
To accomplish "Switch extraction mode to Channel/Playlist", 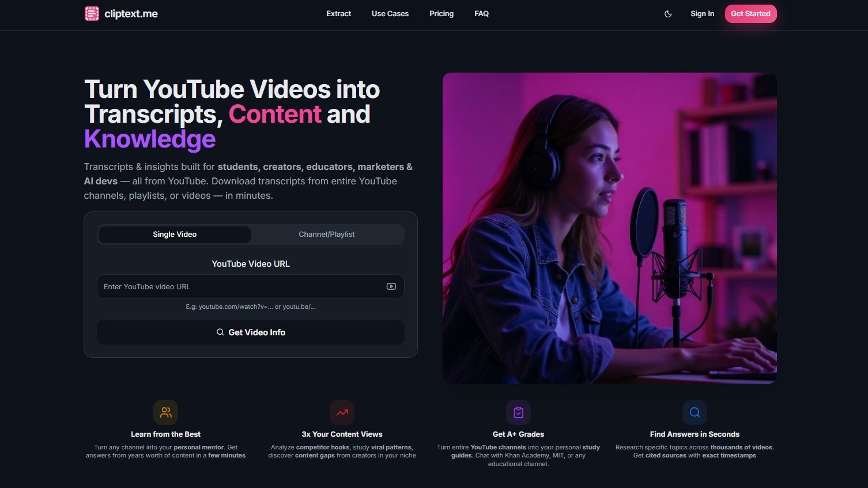I will coord(327,234).
